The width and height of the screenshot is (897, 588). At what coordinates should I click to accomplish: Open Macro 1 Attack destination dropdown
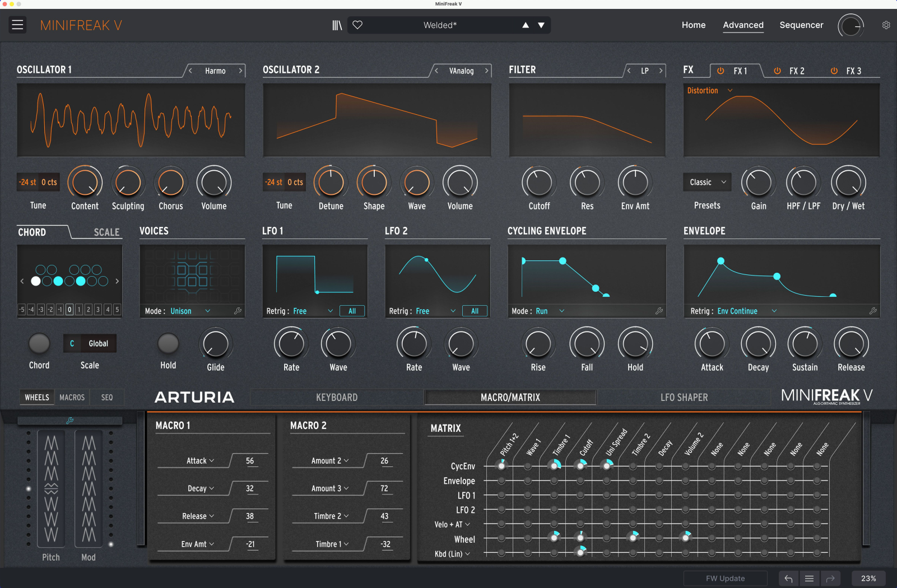click(200, 461)
